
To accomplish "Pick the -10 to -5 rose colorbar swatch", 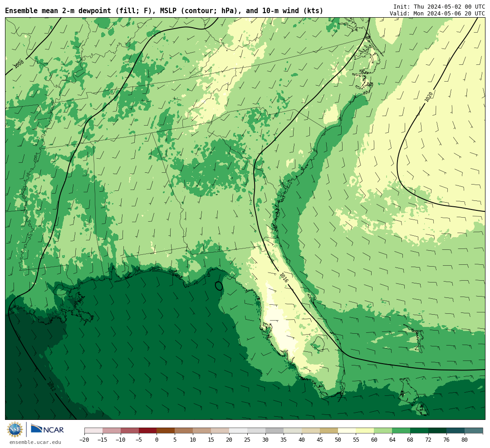I will pyautogui.click(x=130, y=431).
